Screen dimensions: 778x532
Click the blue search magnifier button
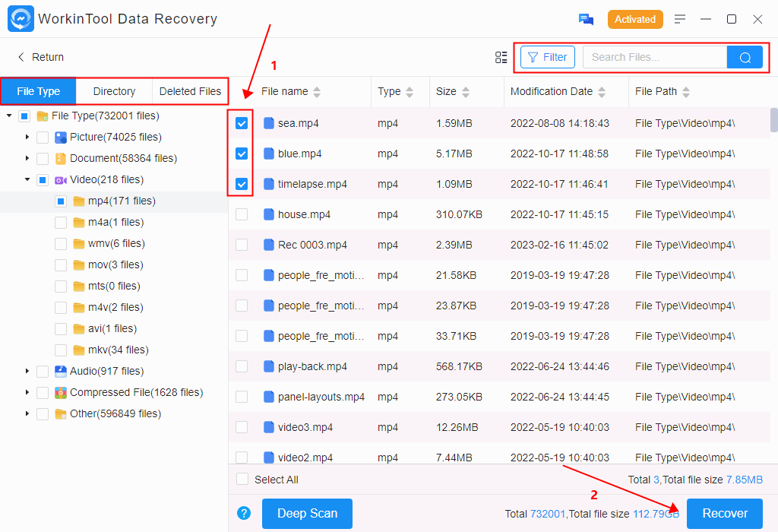tap(745, 57)
